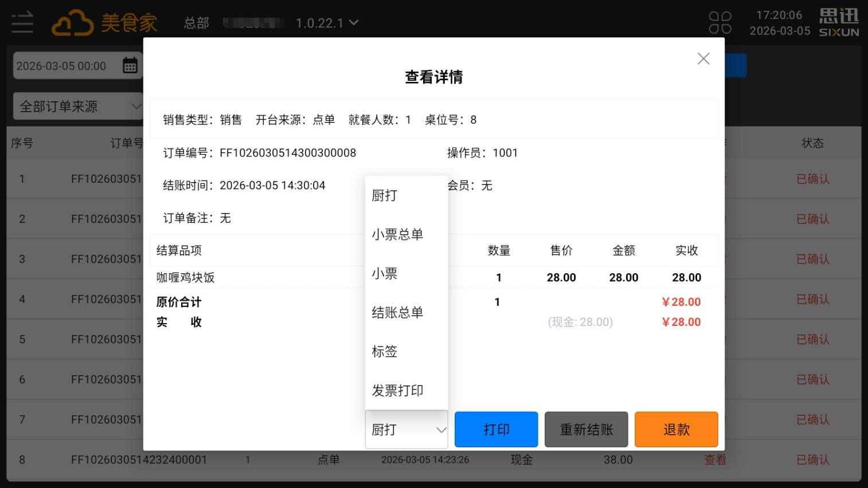Click the 查看 link in row 8
868x488 pixels.
[714, 460]
